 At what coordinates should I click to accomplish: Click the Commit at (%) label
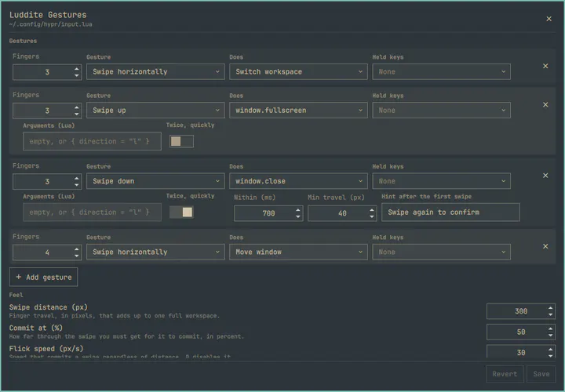coord(35,328)
